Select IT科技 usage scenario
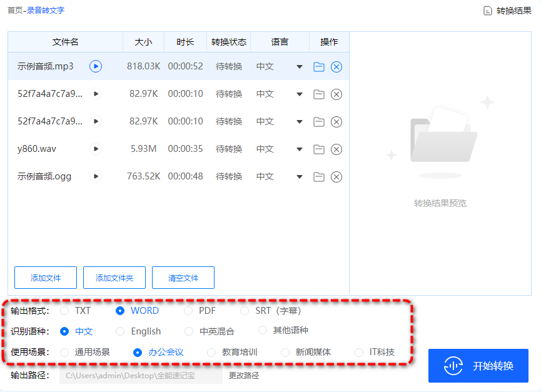541x392 pixels. point(359,353)
